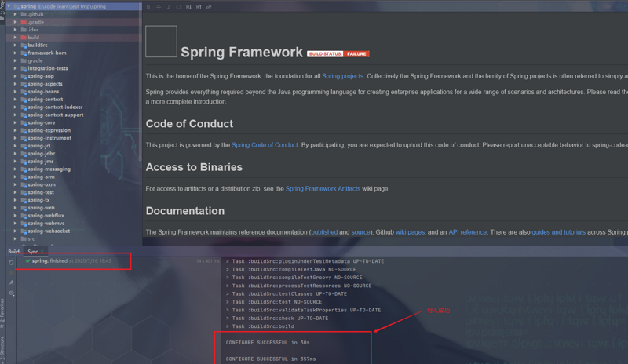Select the spring-expression module
628x364 pixels.
(x=49, y=130)
